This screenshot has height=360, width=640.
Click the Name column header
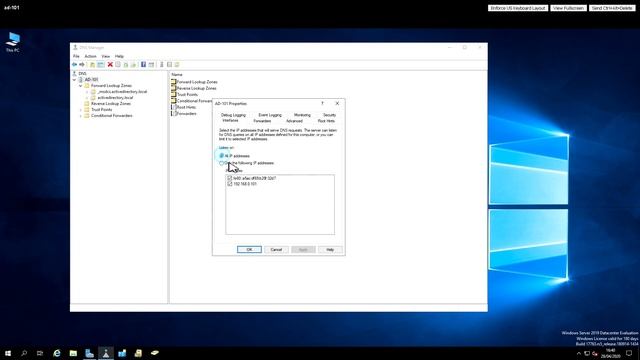[177, 75]
